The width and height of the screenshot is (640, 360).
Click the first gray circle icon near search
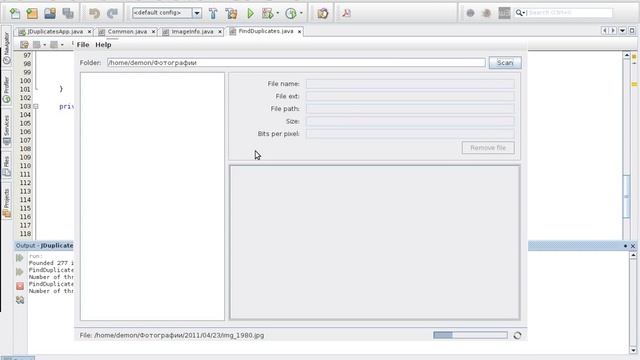pos(470,13)
